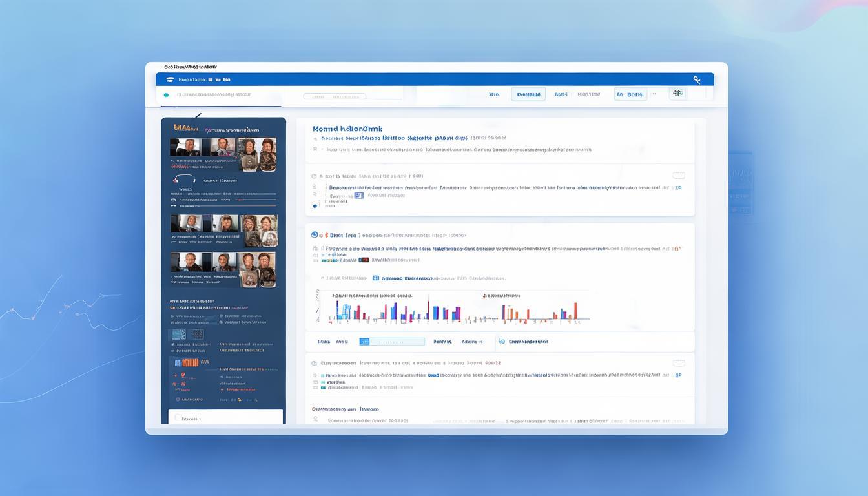The image size is (868, 496).
Task: Click the orange badge icon in the lower sidebar
Action: (191, 363)
